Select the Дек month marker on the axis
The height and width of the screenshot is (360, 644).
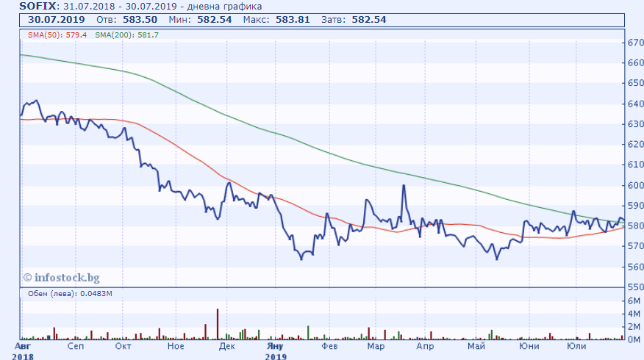pyautogui.click(x=226, y=346)
